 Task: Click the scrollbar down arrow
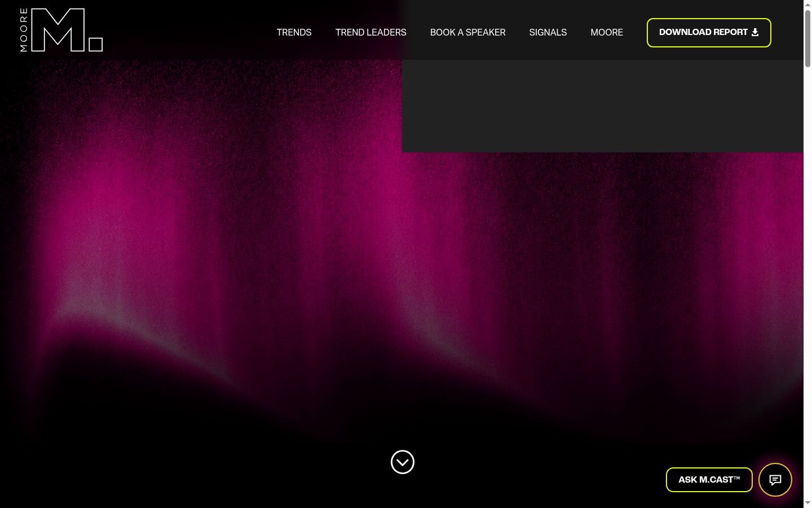[x=807, y=503]
